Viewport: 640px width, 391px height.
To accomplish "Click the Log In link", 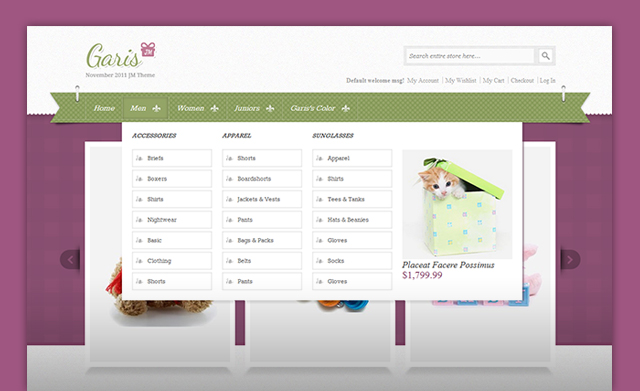I will tap(547, 80).
